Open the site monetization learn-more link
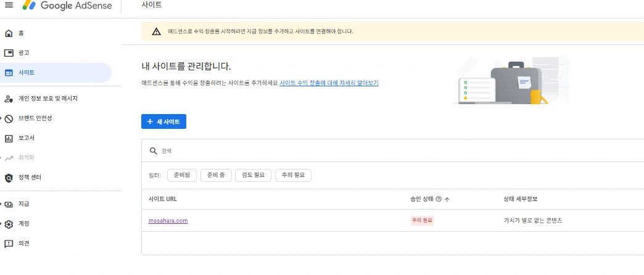 329,83
